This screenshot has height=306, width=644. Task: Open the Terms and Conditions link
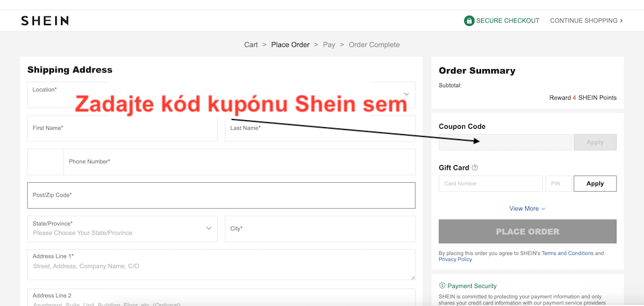pyautogui.click(x=568, y=253)
